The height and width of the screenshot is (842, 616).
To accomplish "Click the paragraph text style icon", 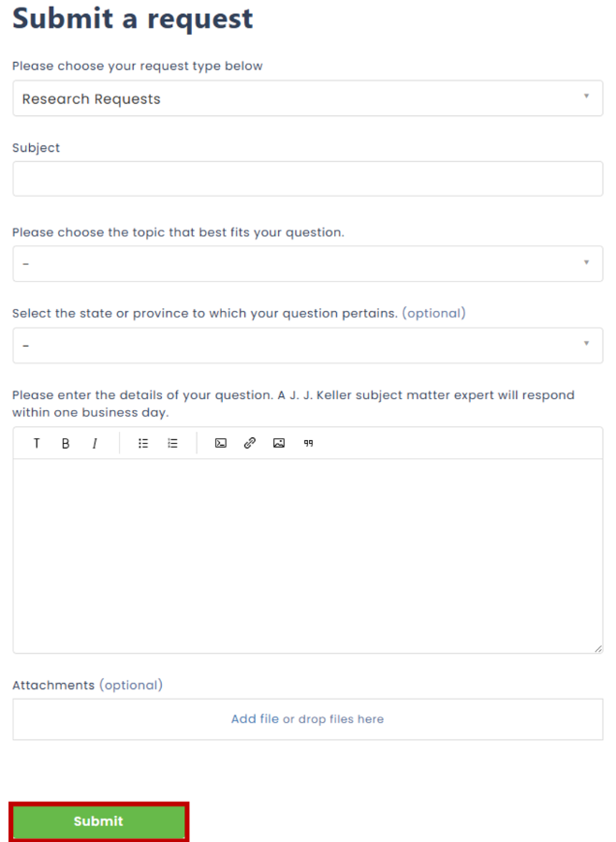I will click(37, 443).
